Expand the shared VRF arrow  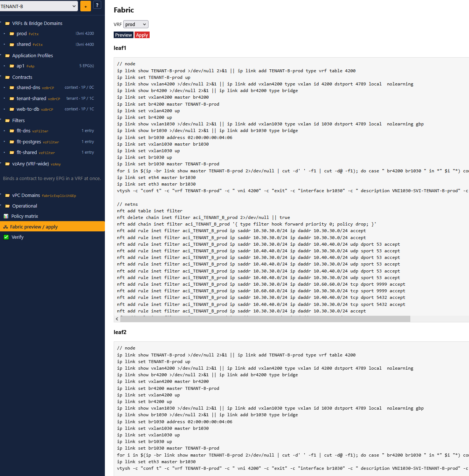[x=4, y=44]
